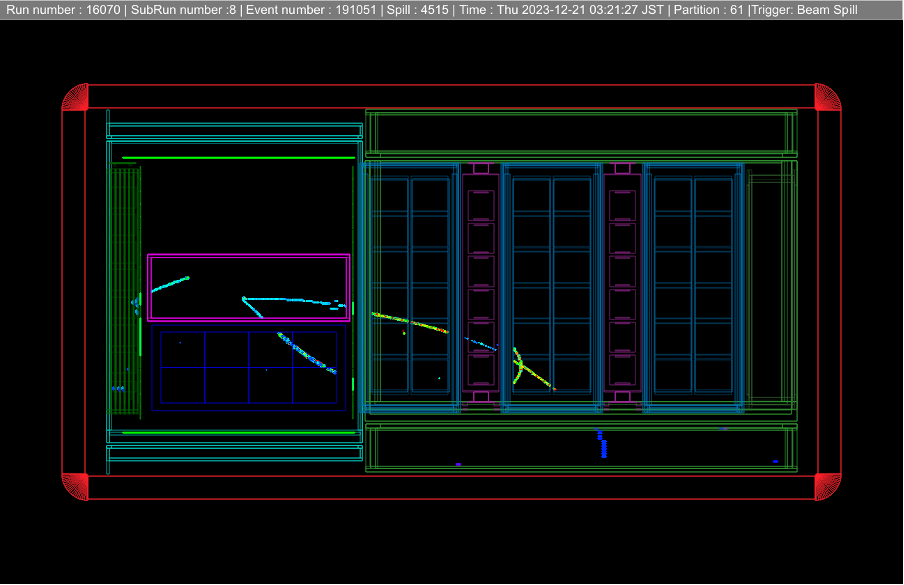Select the vertical blue hit cluster in the bottom green frame

pyautogui.click(x=603, y=445)
